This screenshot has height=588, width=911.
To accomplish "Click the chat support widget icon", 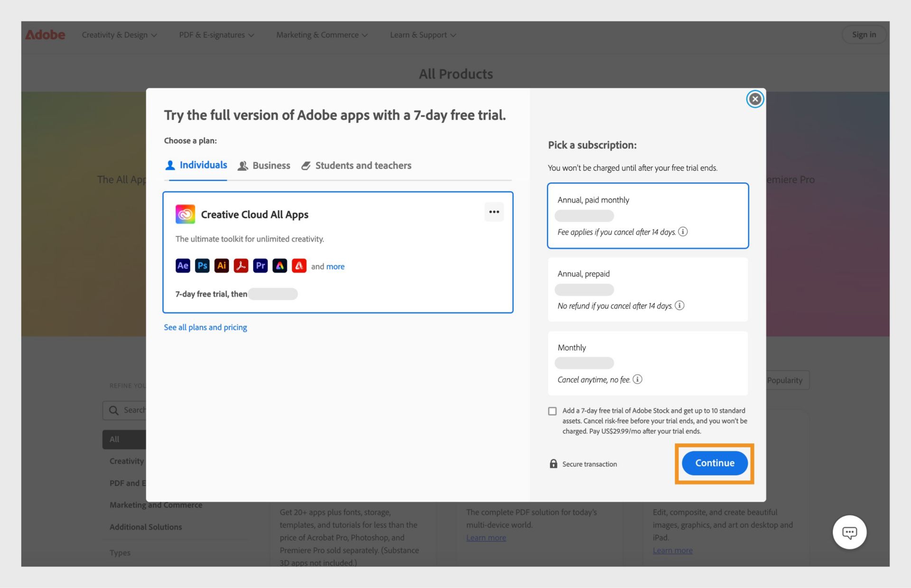I will point(849,532).
